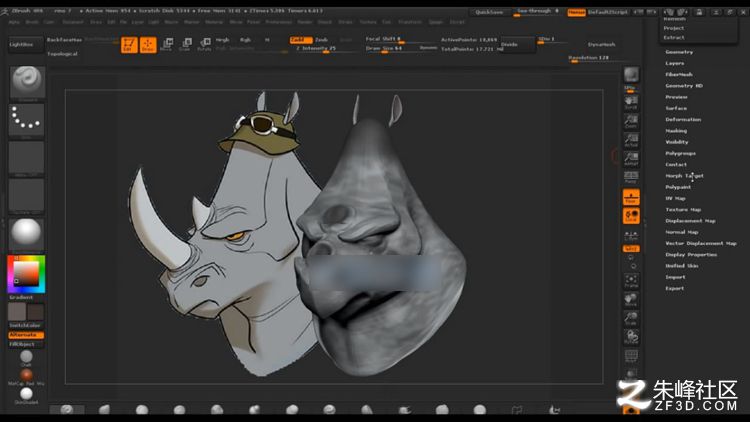
Task: Select the main color swatch
Action: pyautogui.click(x=17, y=312)
